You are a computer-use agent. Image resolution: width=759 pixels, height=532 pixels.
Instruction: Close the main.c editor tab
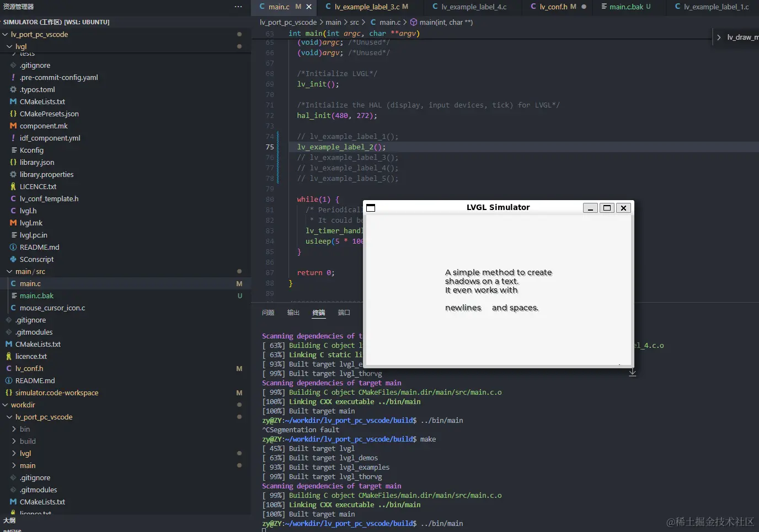(x=309, y=7)
